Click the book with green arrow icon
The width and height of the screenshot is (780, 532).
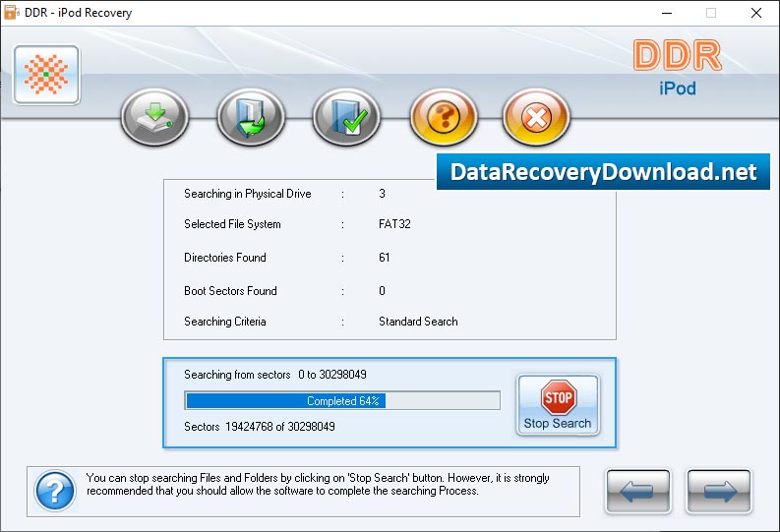point(251,117)
